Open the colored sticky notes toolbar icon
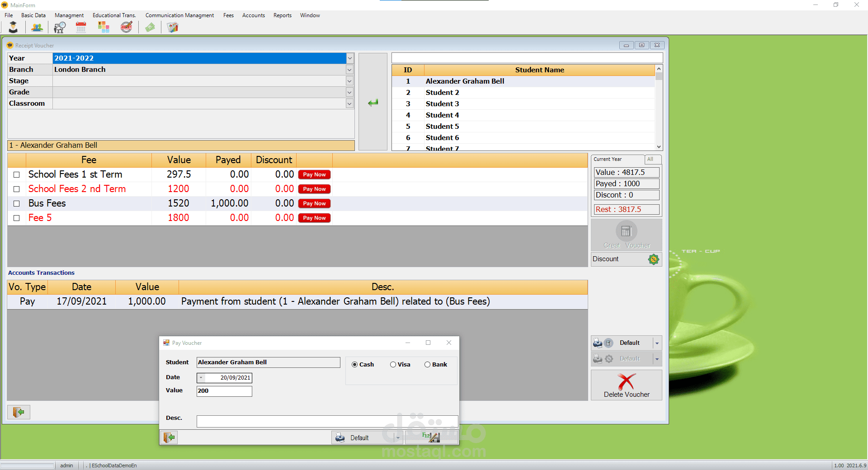Image resolution: width=868 pixels, height=470 pixels. coord(104,27)
